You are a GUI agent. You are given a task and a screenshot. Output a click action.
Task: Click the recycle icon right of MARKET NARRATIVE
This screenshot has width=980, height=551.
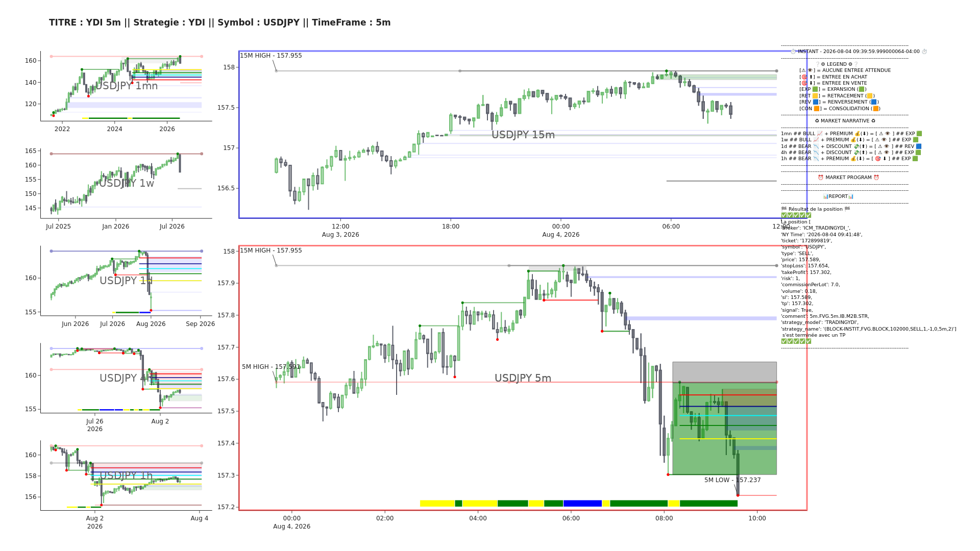pos(873,121)
